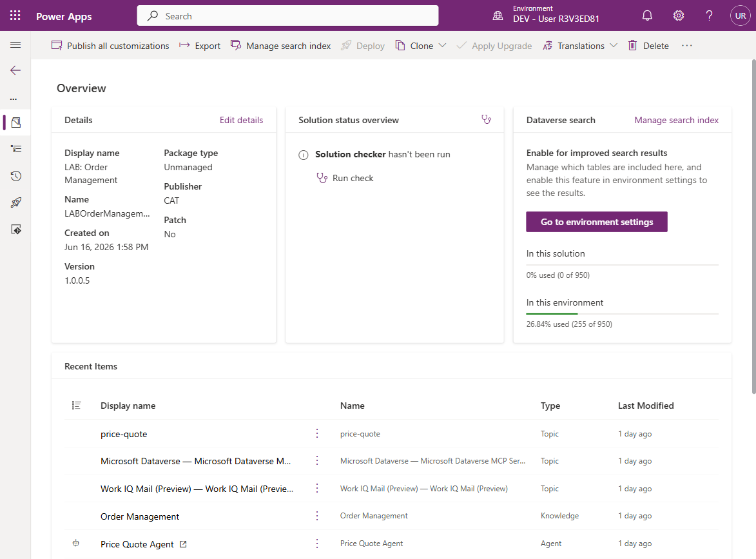This screenshot has width=756, height=559.
Task: Click Edit details link
Action: (241, 120)
